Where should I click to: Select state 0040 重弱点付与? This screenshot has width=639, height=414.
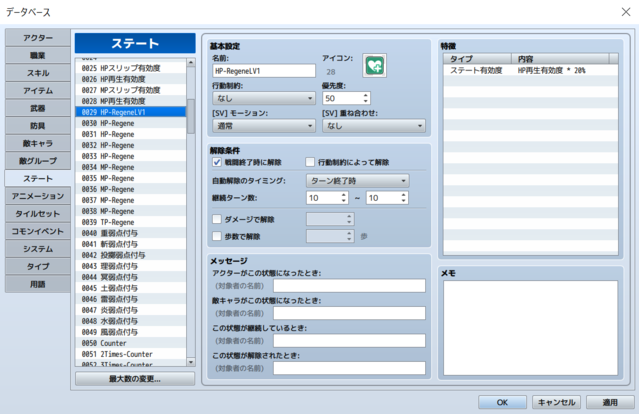pos(131,233)
